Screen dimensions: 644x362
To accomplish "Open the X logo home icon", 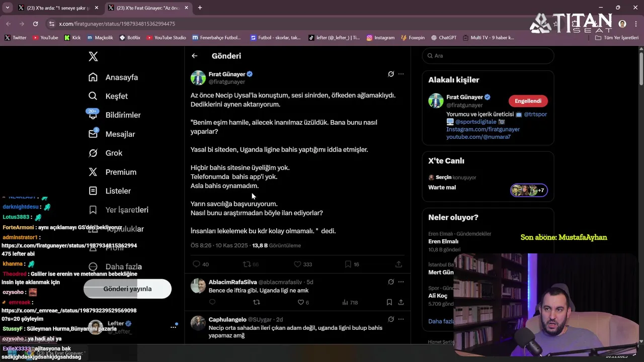I will [93, 56].
